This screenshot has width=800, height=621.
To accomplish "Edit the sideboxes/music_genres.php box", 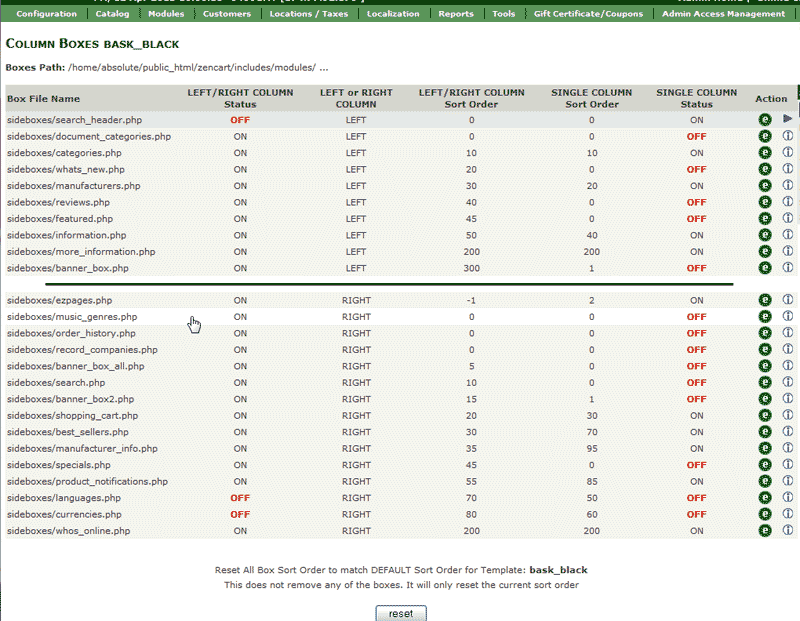I will coord(765,317).
